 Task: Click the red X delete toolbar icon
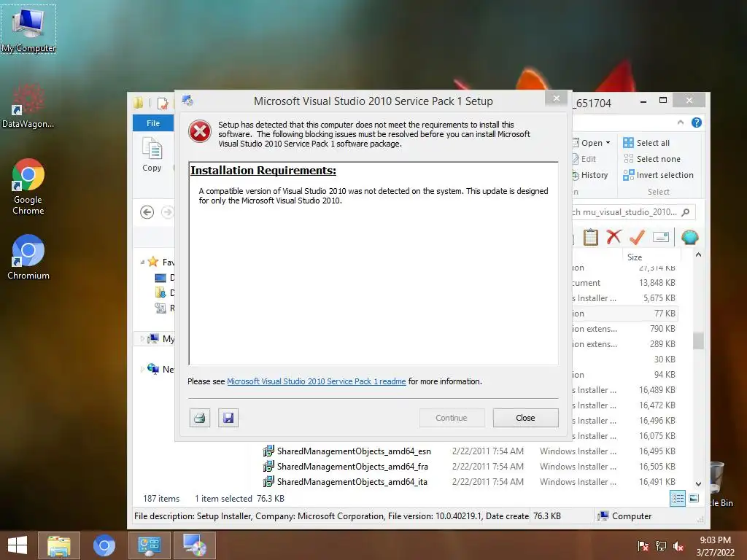point(614,237)
